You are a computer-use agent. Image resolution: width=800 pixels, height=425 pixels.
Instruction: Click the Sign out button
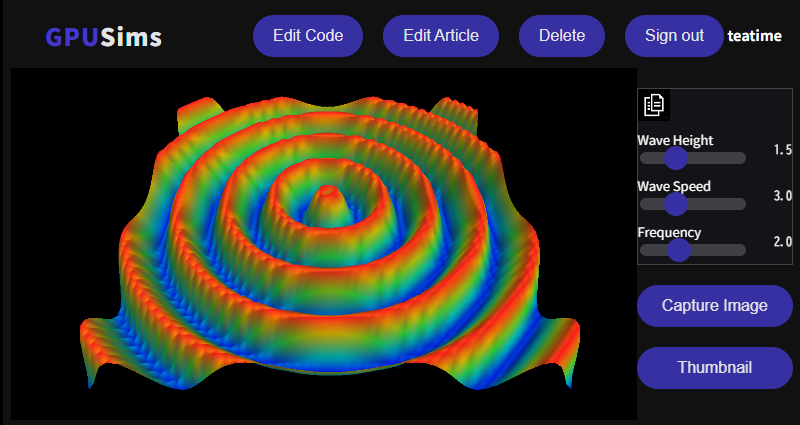pos(674,36)
